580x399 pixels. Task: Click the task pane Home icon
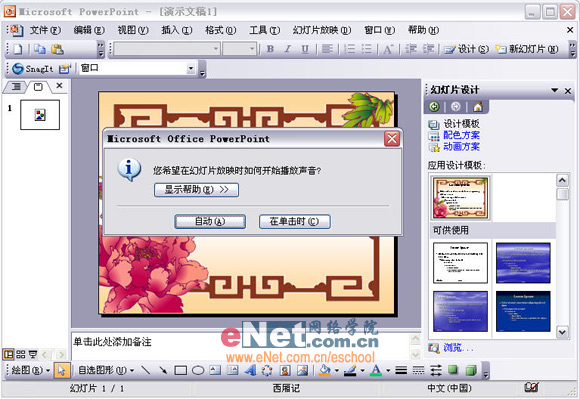(478, 107)
